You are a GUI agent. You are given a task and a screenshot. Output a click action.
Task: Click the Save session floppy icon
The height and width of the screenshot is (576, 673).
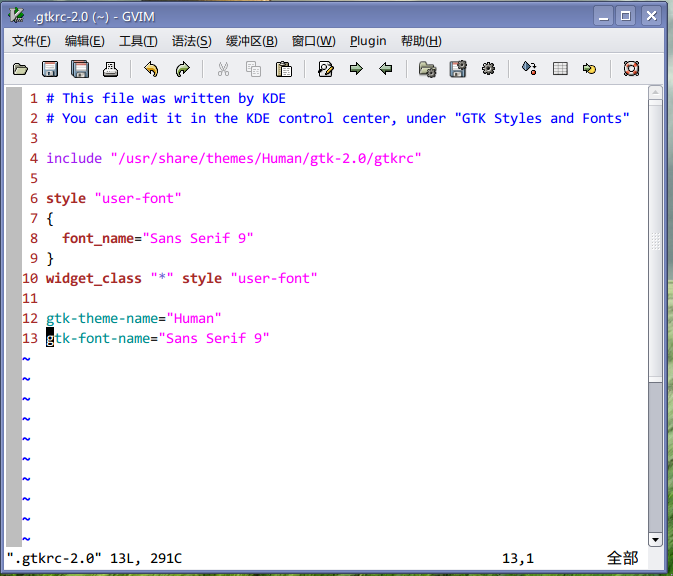[458, 69]
